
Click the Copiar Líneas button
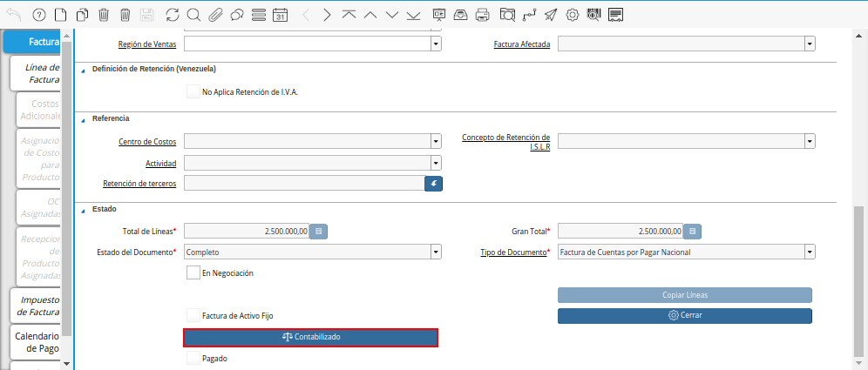point(685,295)
